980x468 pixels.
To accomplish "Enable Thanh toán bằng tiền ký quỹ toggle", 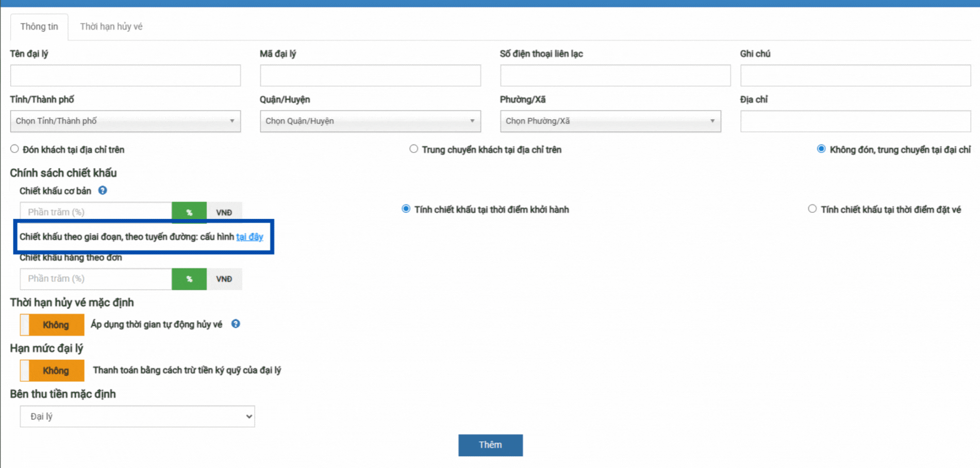I will (52, 371).
